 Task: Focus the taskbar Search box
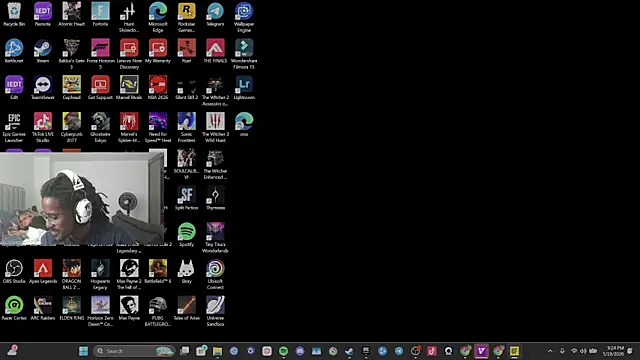click(x=134, y=351)
